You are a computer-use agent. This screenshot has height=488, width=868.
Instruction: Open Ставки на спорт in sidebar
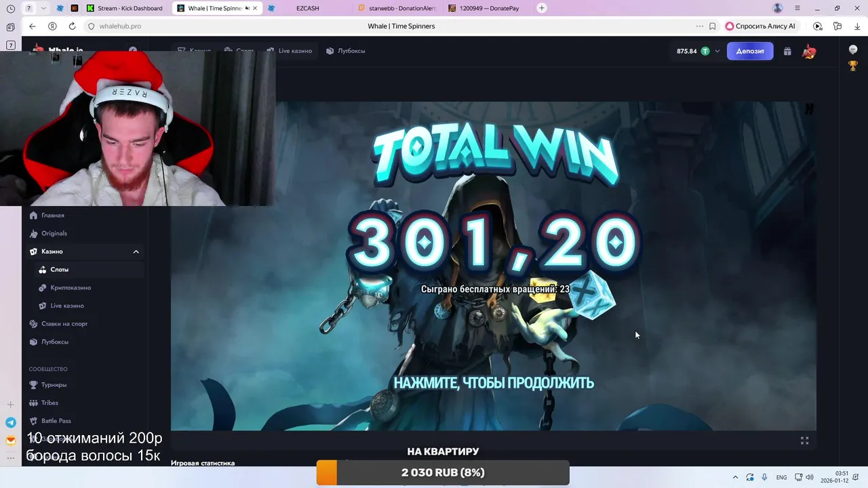(x=59, y=324)
